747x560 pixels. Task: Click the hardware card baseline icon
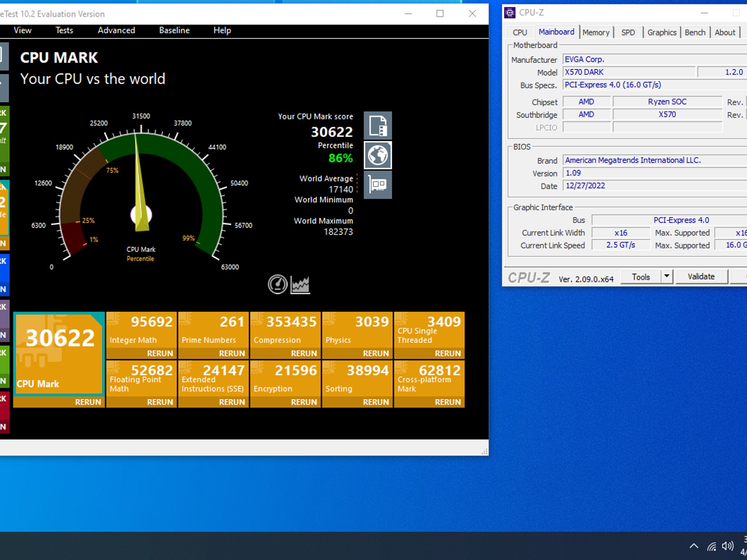click(x=378, y=185)
